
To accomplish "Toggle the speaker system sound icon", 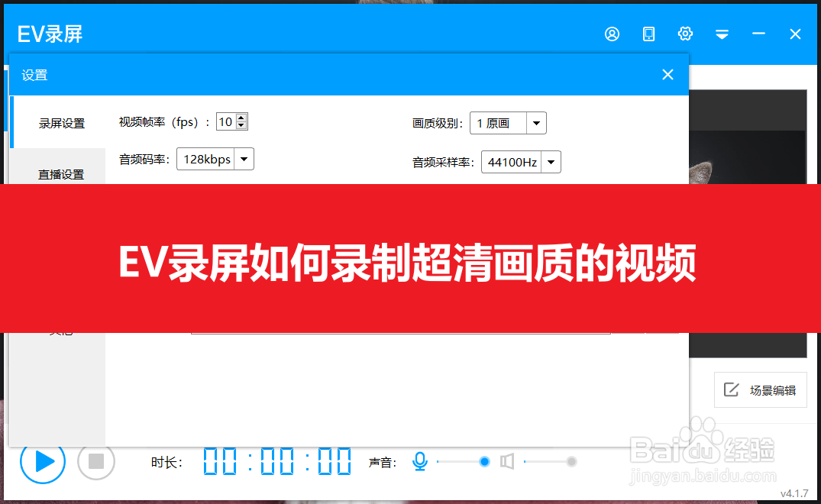I will click(x=507, y=461).
